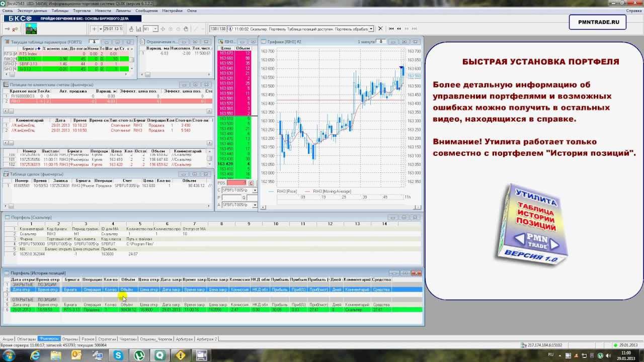Screen dimensions: 644x362
Task: Click the server address 217.174.184.6:15102
Action: (545, 345)
